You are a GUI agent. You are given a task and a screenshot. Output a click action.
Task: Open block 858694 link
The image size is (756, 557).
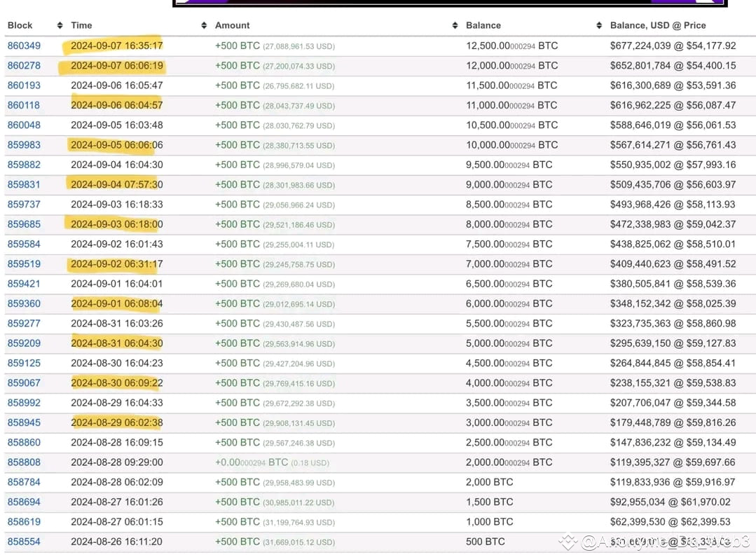24,502
